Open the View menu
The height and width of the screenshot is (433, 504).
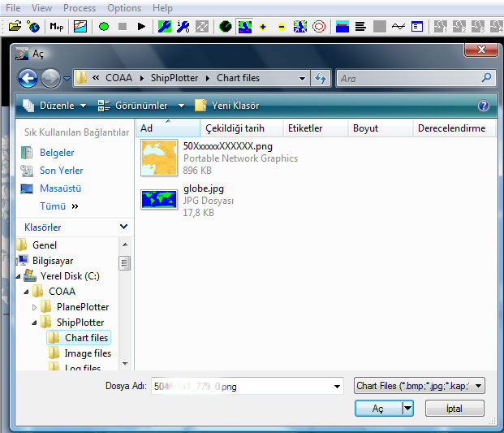41,8
